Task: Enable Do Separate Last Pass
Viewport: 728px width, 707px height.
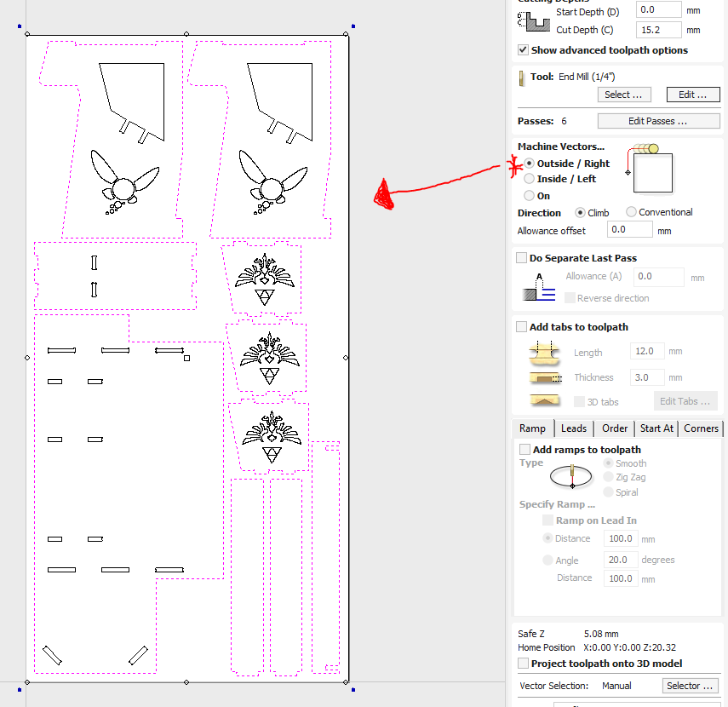Action: click(x=521, y=258)
